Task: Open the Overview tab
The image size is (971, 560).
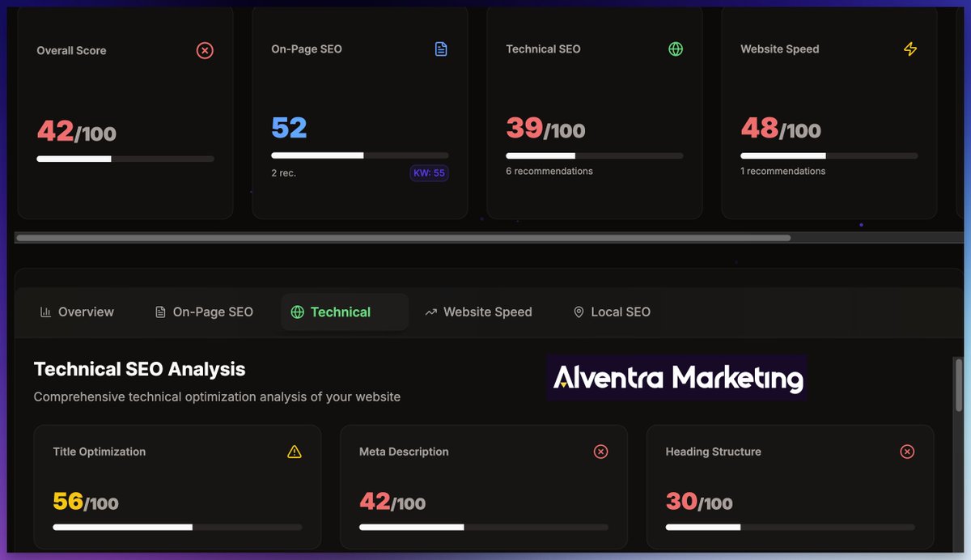Action: 77,312
